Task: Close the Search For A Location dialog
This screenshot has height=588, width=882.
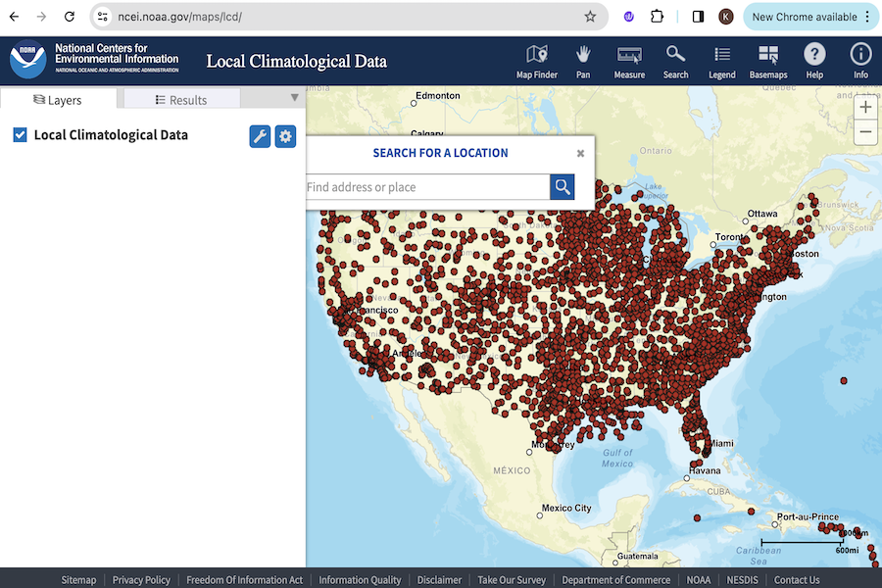Action: (x=580, y=153)
